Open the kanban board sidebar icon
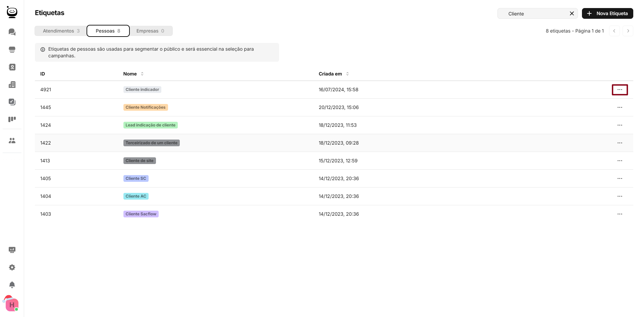This screenshot has height=317, width=644. coord(12,119)
